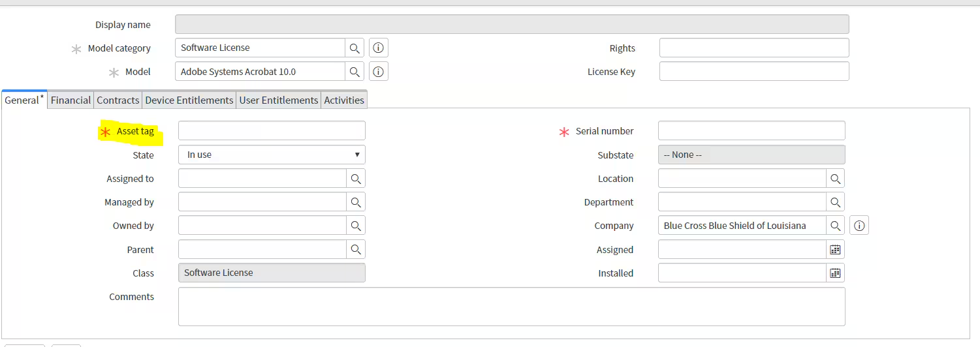
Task: Open Owned by lookup magnifier
Action: pos(356,226)
